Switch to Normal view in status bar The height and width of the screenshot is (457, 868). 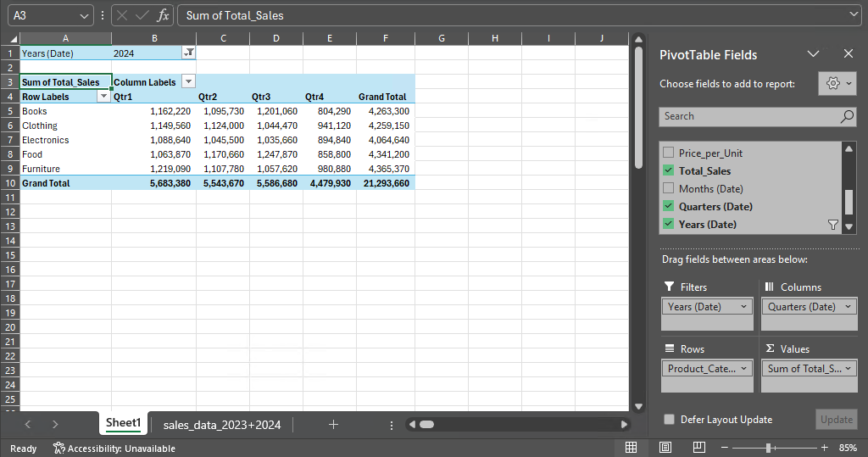[x=631, y=447]
